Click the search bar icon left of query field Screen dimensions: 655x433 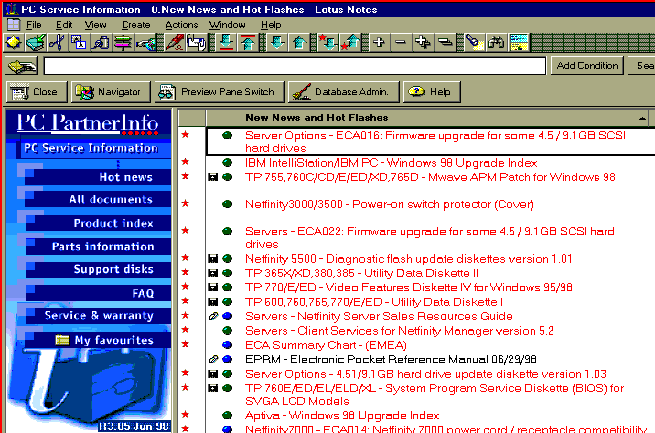pyautogui.click(x=22, y=66)
